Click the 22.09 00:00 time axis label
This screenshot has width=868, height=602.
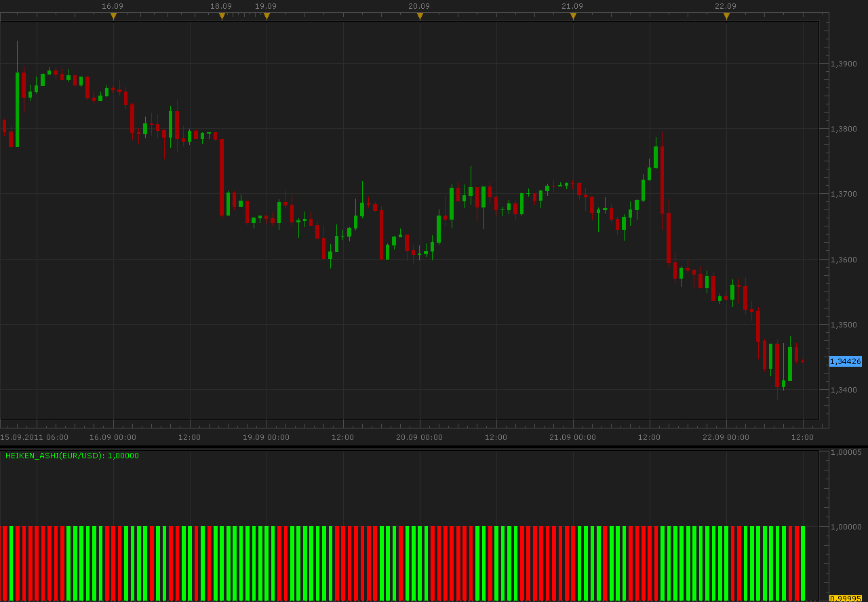point(726,437)
